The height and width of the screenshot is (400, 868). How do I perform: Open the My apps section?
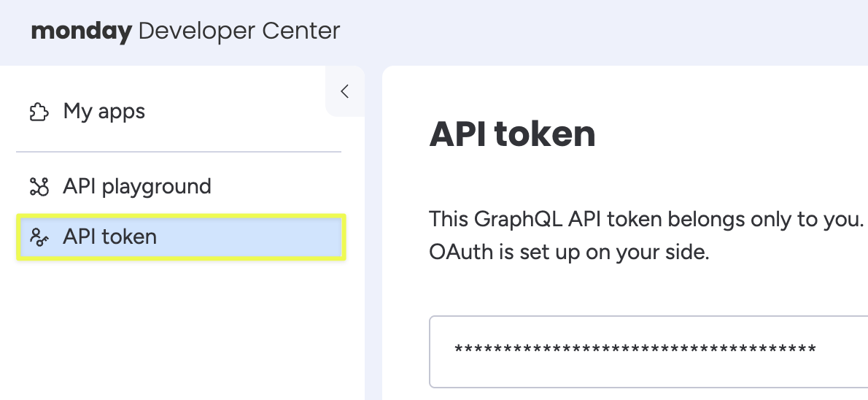coord(104,112)
